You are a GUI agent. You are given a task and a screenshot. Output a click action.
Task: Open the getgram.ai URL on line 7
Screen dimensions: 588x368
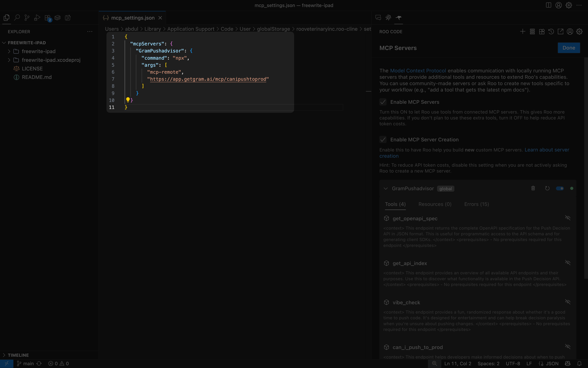[x=208, y=79]
